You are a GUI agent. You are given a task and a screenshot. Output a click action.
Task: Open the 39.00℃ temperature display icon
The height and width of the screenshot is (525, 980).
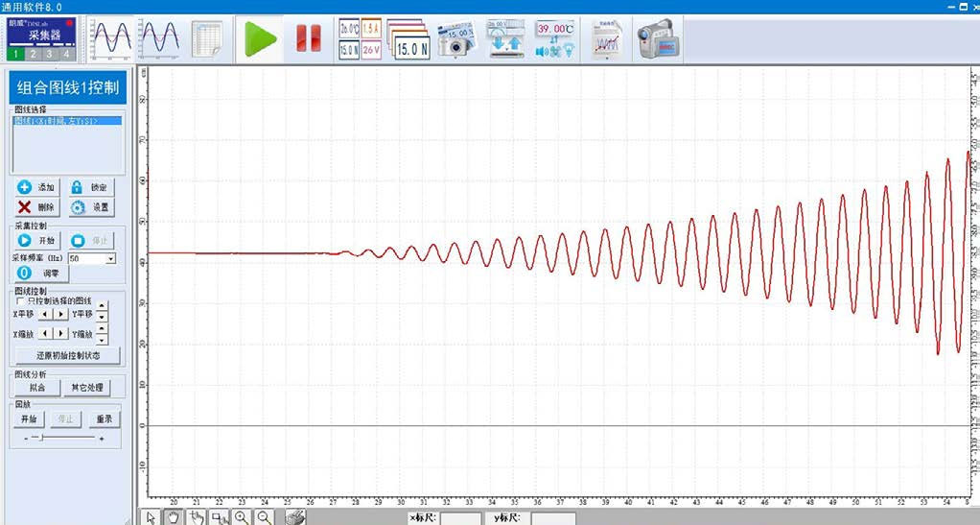554,38
